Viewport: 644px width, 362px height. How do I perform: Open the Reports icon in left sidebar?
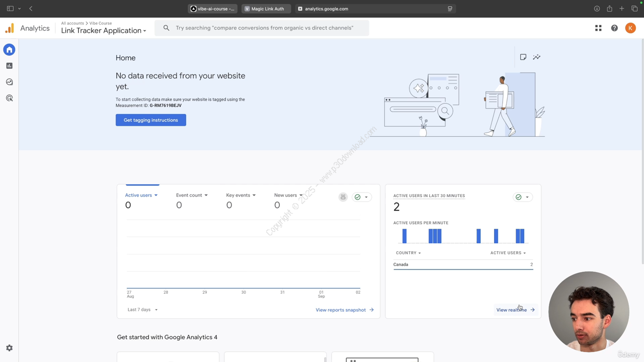(x=9, y=66)
